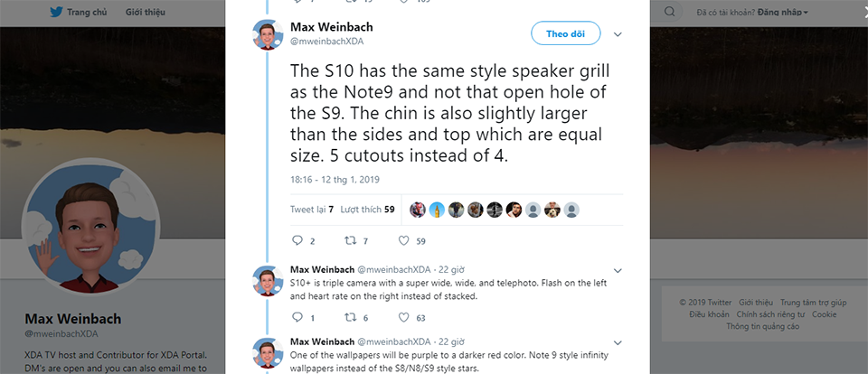The height and width of the screenshot is (374, 868).
Task: Open Giới thiệu in top navigation
Action: (x=145, y=12)
